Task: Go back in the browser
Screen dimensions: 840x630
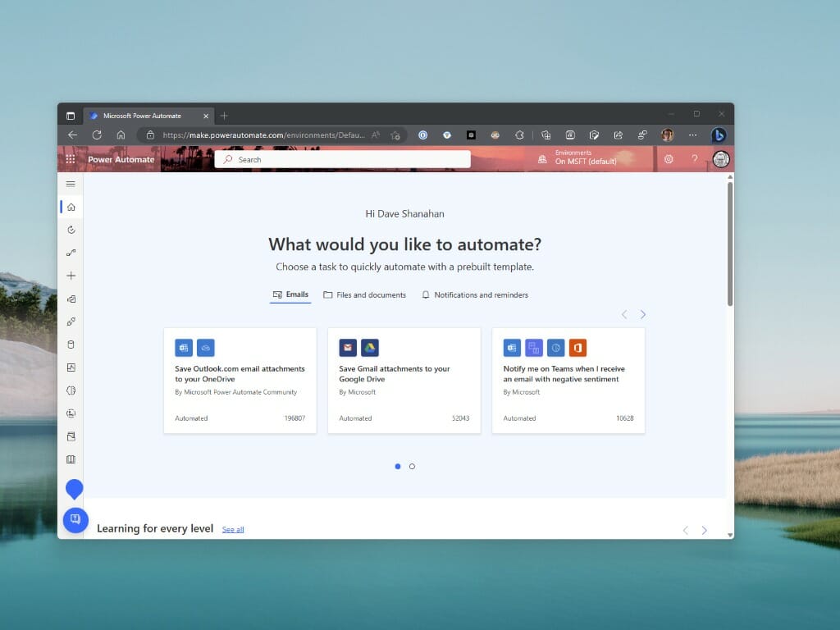Action: [73, 135]
